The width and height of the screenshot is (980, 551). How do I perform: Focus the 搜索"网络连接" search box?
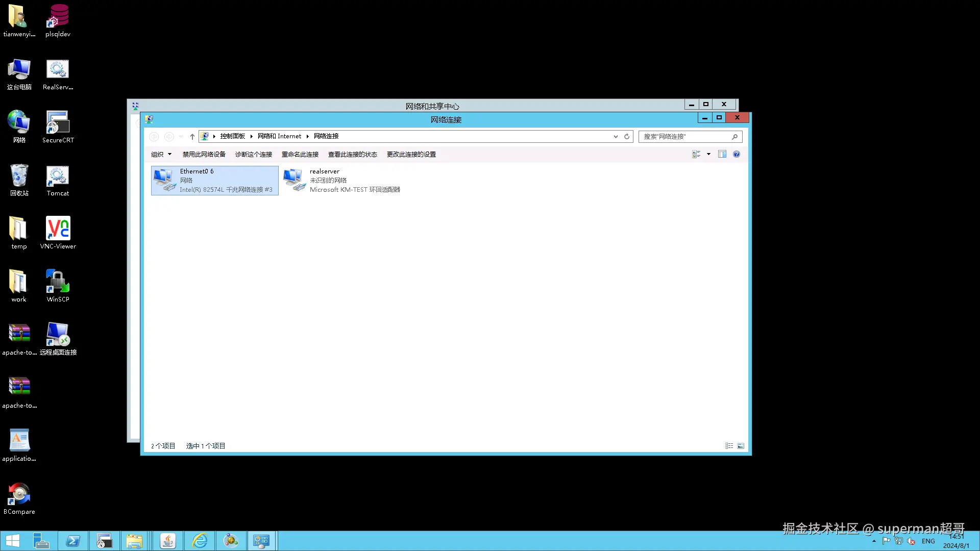tap(684, 136)
